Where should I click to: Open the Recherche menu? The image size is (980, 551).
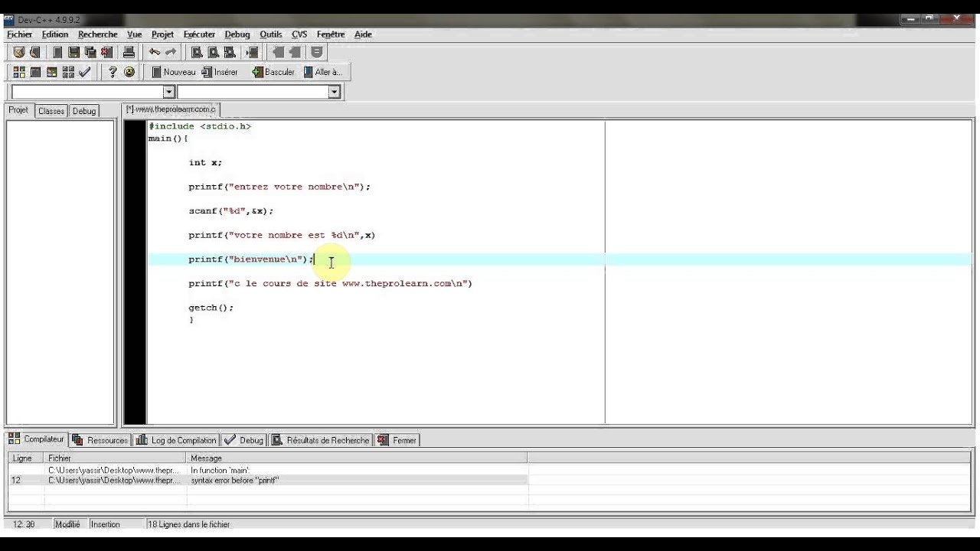click(98, 34)
